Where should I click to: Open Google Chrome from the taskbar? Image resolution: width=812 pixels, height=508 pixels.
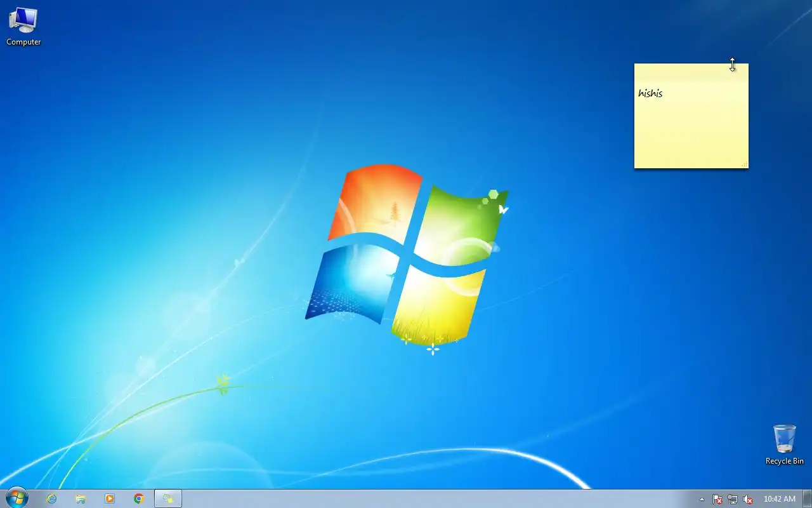pyautogui.click(x=139, y=498)
